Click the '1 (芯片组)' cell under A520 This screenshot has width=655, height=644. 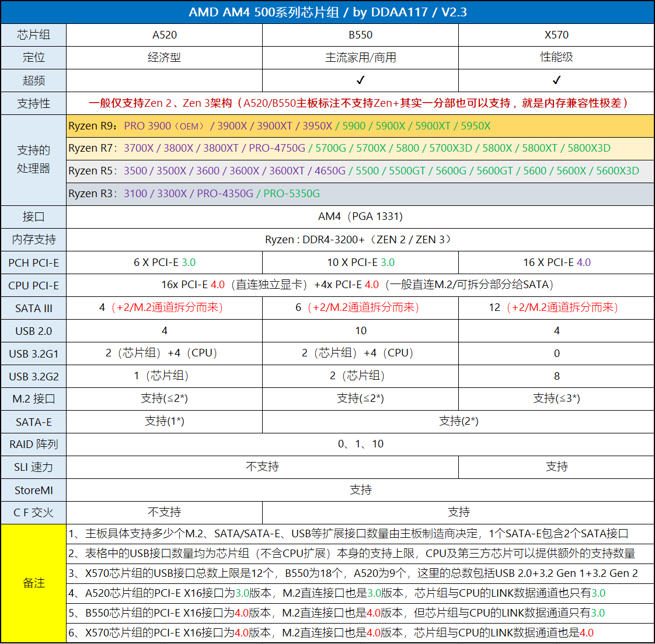[164, 376]
